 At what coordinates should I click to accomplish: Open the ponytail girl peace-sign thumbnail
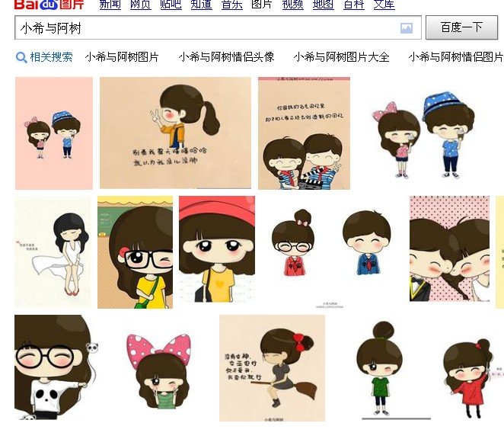(176, 133)
